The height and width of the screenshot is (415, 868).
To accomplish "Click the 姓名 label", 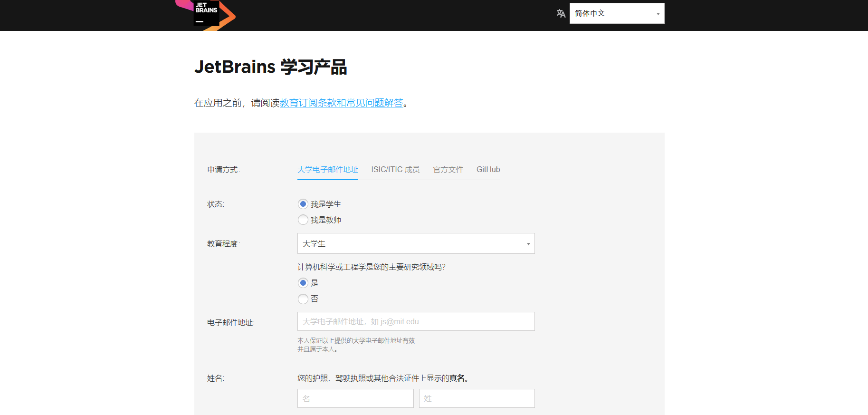I will [216, 378].
